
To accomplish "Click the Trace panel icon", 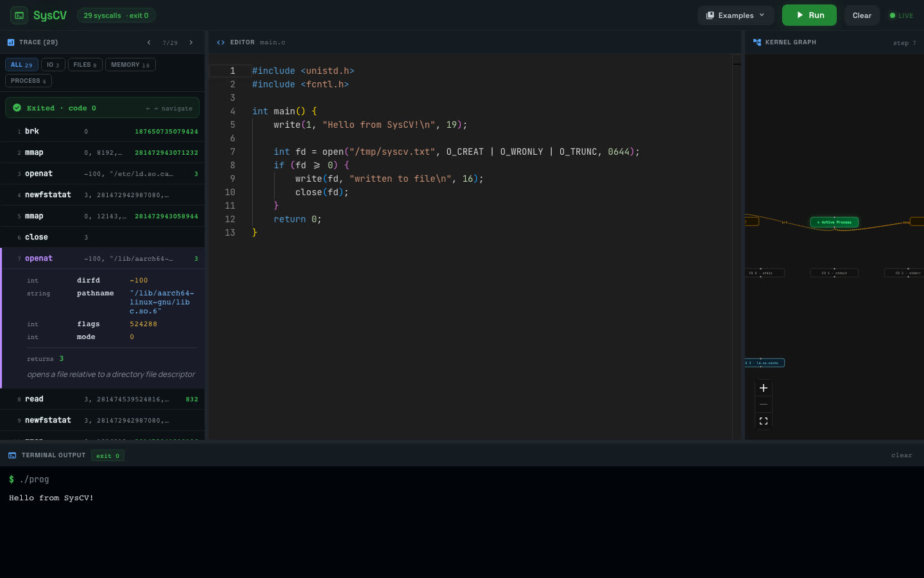I will pyautogui.click(x=11, y=42).
